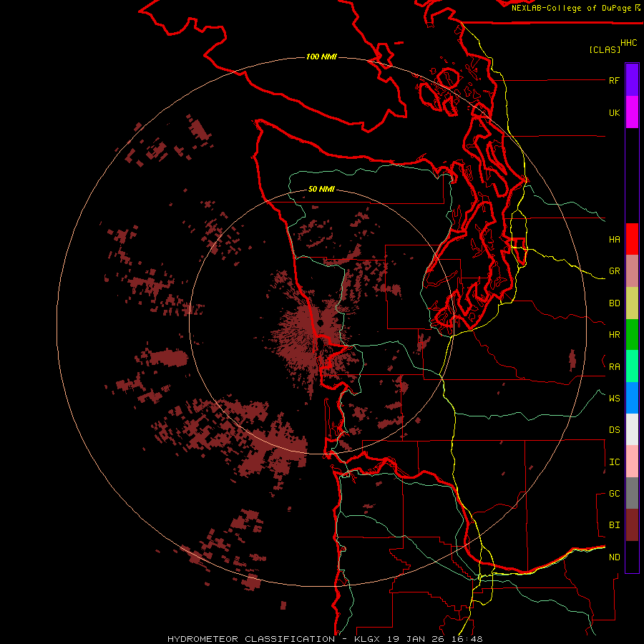Click the IC legend label
Screen dimensions: 644x644
614,462
